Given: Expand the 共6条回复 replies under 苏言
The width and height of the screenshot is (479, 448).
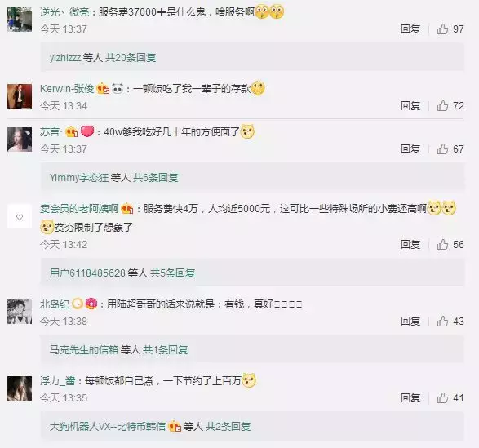Looking at the screenshot, I should coord(156,177).
